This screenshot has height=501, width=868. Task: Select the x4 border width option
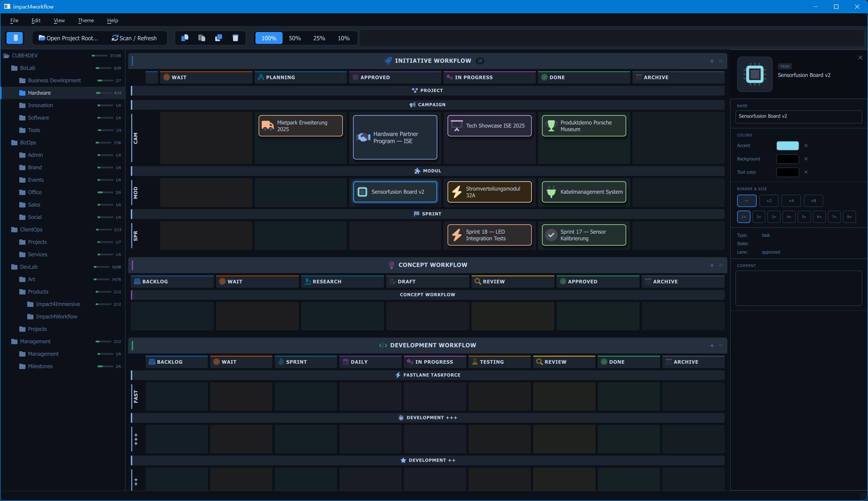pos(791,201)
